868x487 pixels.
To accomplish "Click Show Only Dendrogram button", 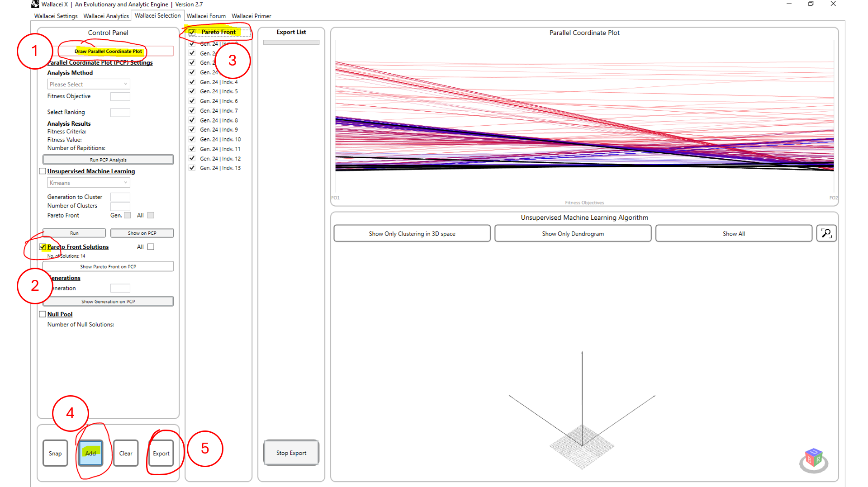I will click(x=573, y=234).
